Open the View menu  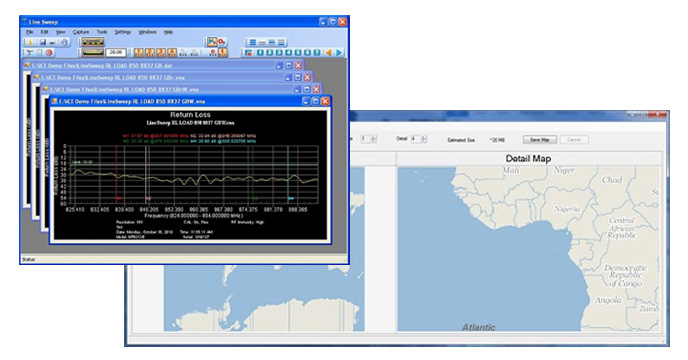click(x=60, y=32)
